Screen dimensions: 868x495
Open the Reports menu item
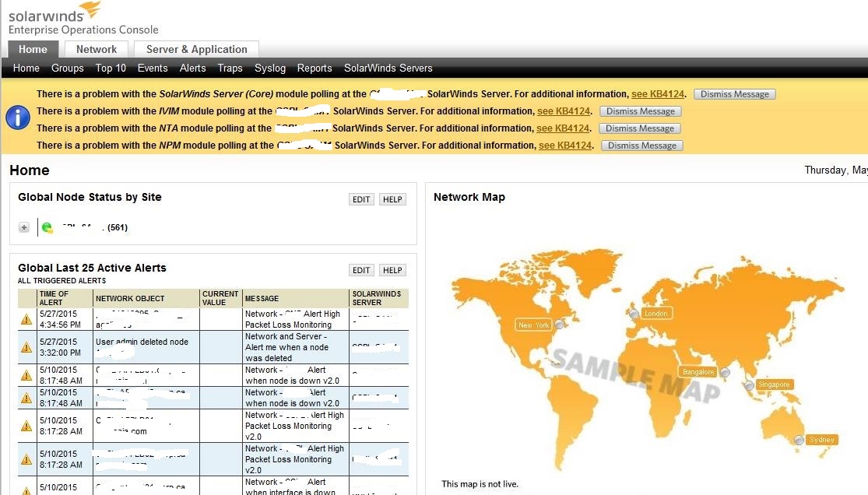tap(315, 68)
